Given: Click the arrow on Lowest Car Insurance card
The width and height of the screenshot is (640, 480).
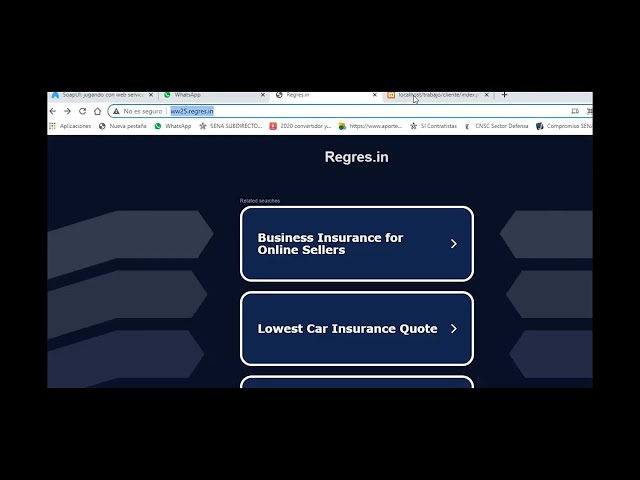Looking at the screenshot, I should pyautogui.click(x=453, y=329).
